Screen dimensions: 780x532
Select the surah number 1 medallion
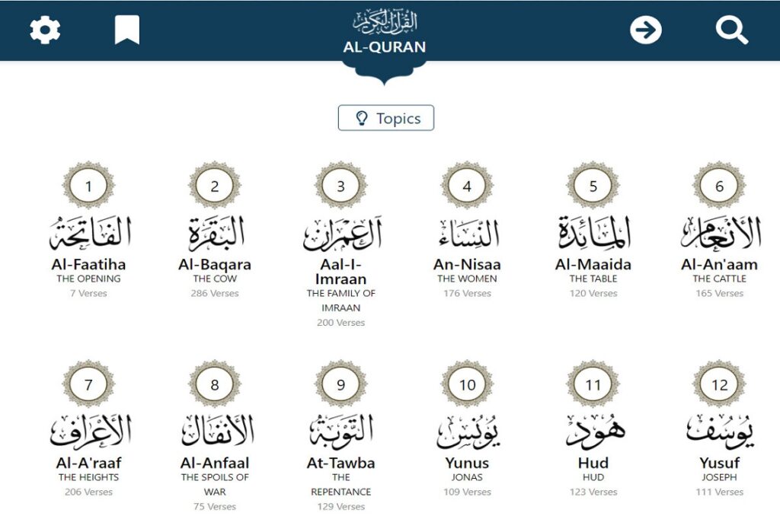88,186
